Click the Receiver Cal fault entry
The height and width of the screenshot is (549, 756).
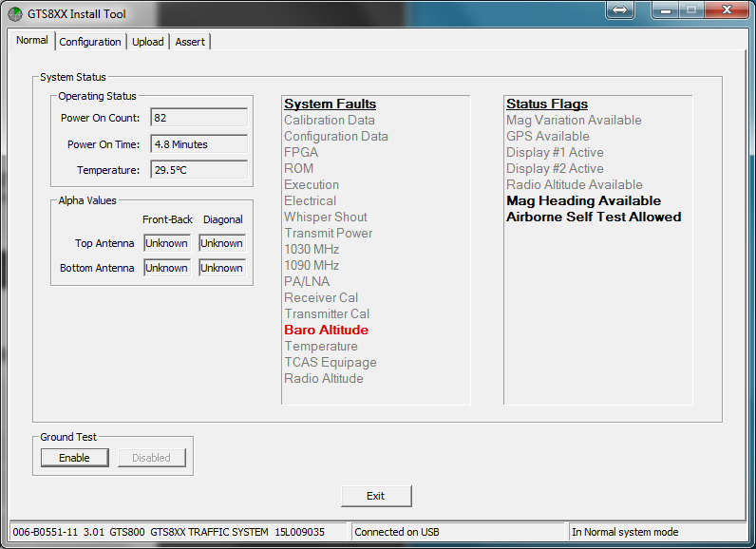tap(321, 298)
